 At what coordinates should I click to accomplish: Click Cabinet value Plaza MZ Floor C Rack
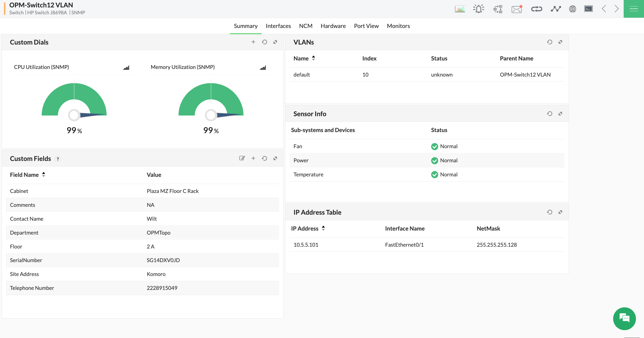172,191
